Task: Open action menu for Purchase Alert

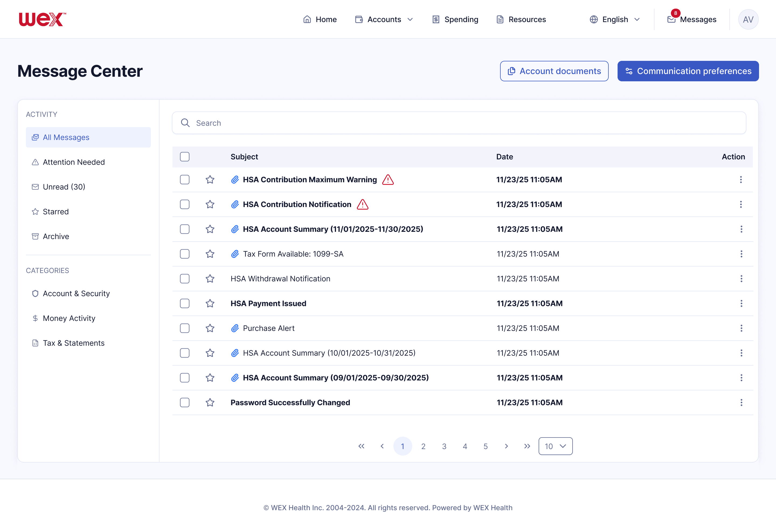Action: coord(741,328)
